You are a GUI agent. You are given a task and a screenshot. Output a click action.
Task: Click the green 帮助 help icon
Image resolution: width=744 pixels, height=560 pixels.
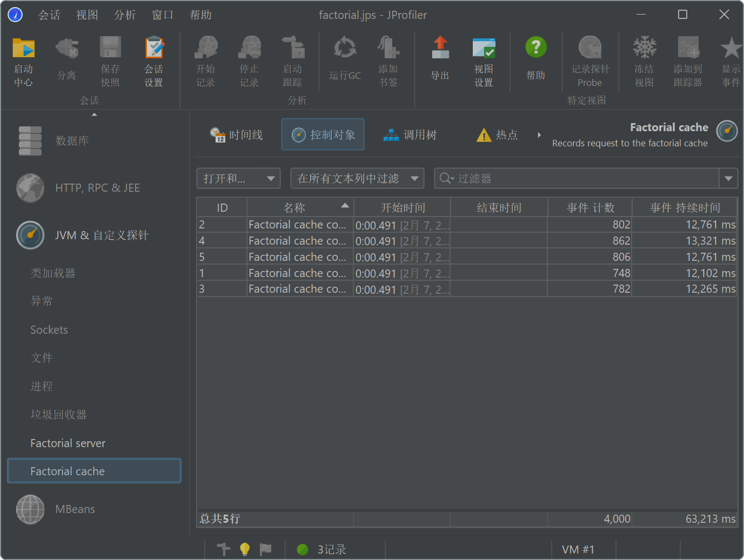(x=536, y=48)
